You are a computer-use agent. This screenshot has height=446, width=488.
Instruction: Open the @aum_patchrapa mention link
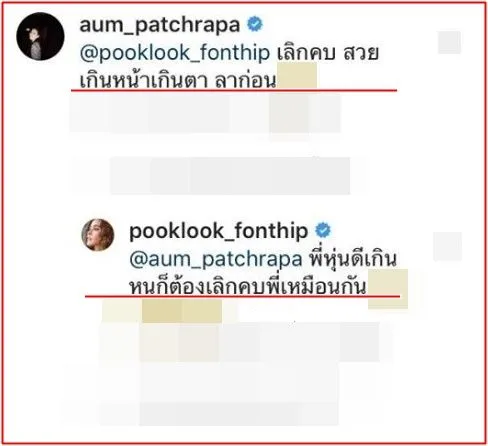(x=216, y=259)
